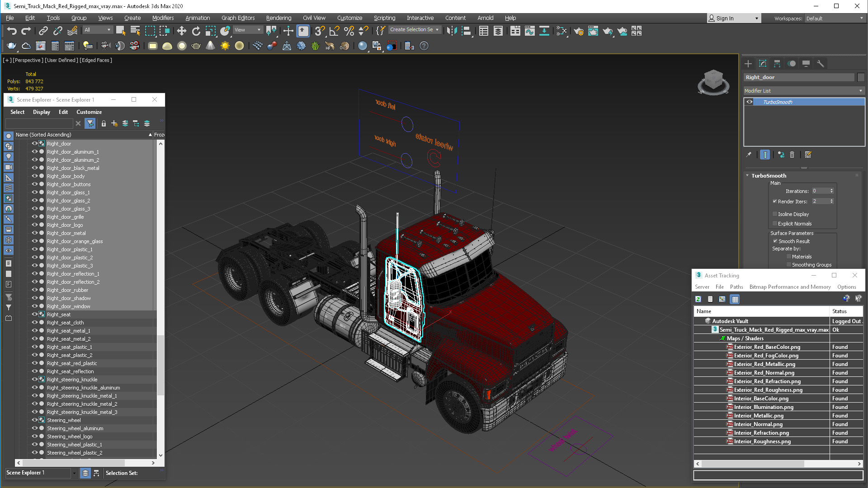The width and height of the screenshot is (868, 488).
Task: Enable Separate by Smoothing Groups checkbox
Action: coord(789,265)
